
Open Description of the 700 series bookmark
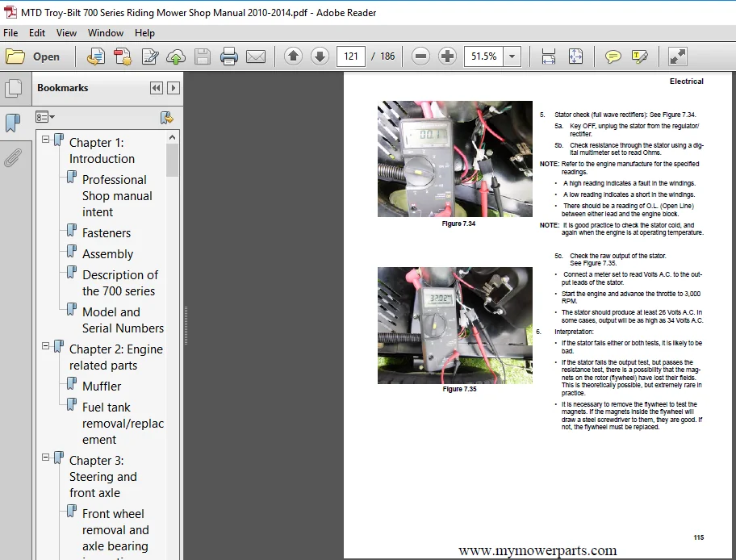[x=120, y=283]
